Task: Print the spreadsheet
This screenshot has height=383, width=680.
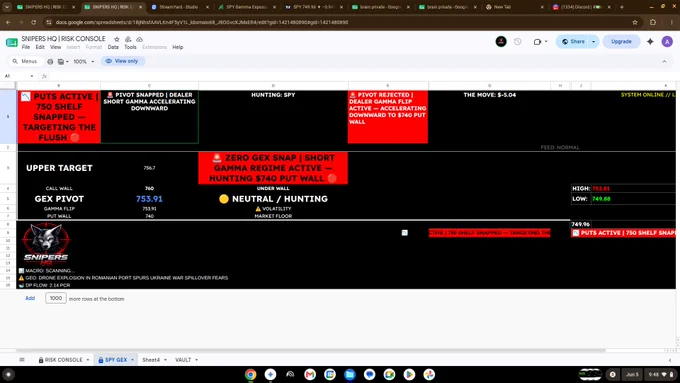Action: pos(50,62)
